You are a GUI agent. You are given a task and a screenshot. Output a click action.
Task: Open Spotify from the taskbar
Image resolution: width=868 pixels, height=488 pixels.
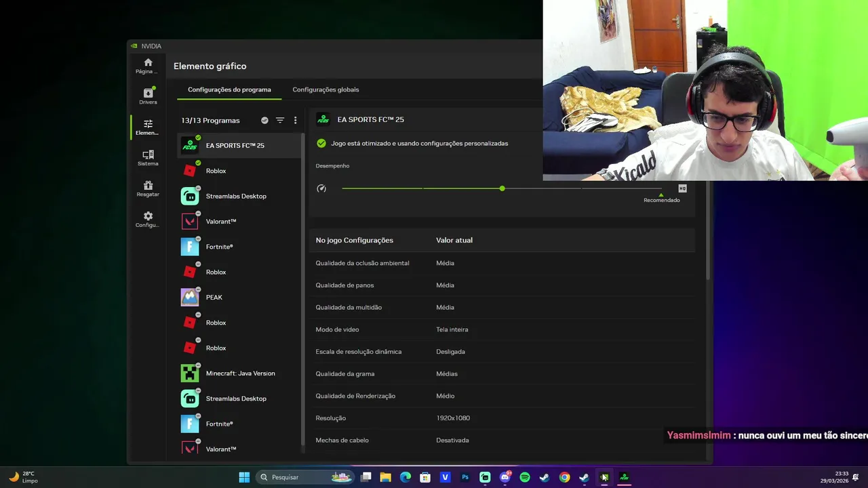click(525, 477)
